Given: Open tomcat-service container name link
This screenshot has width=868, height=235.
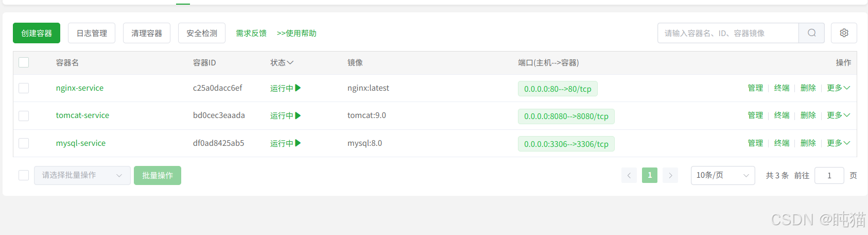Looking at the screenshot, I should point(82,115).
